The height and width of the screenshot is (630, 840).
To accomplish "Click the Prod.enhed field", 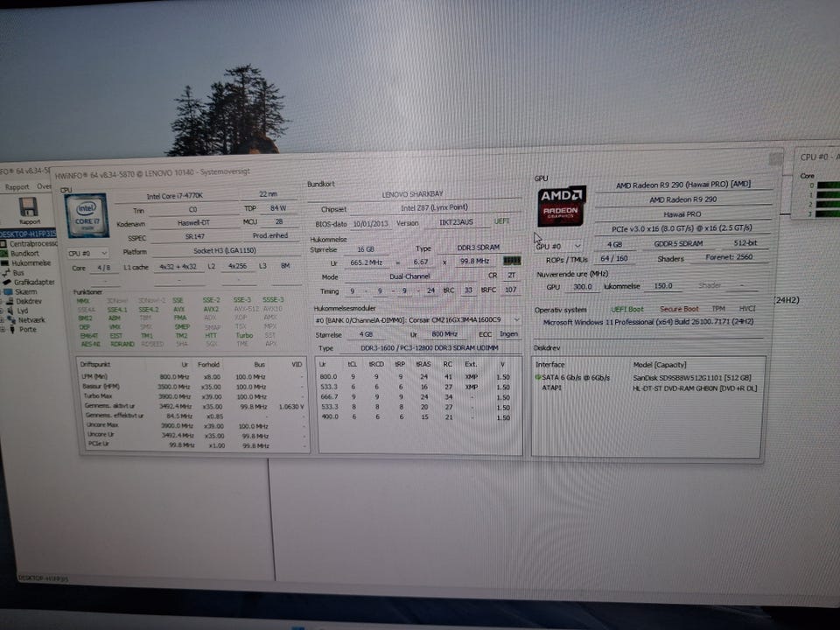I will click(x=270, y=235).
